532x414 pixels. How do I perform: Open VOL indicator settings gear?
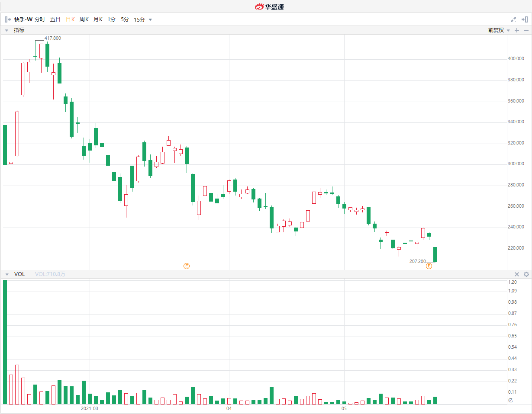[x=526, y=274]
